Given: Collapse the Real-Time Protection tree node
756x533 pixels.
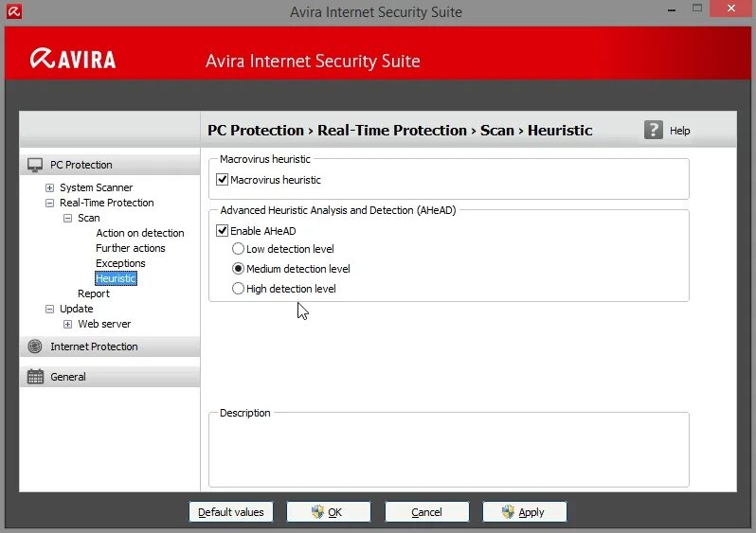Looking at the screenshot, I should (x=50, y=203).
